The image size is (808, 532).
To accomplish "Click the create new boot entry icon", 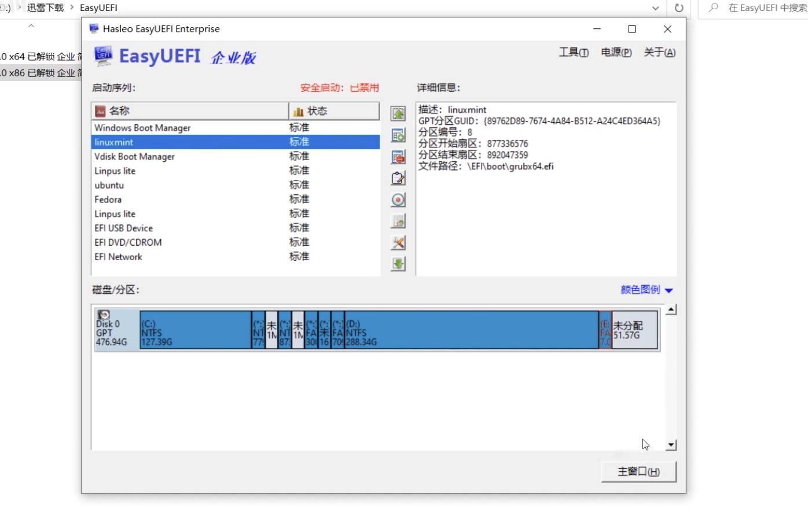I will pyautogui.click(x=398, y=135).
